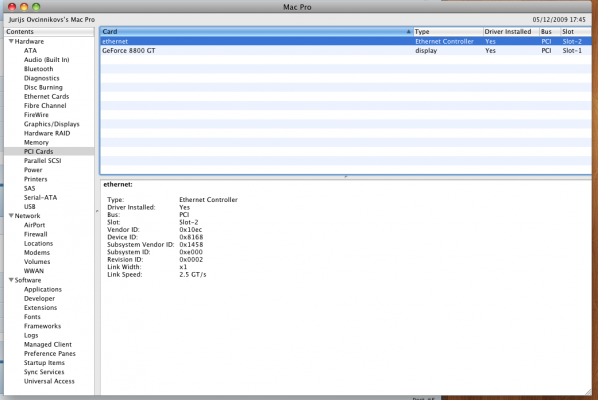Select Firewall under Network
Screen dimensions: 598x400
tap(35, 234)
